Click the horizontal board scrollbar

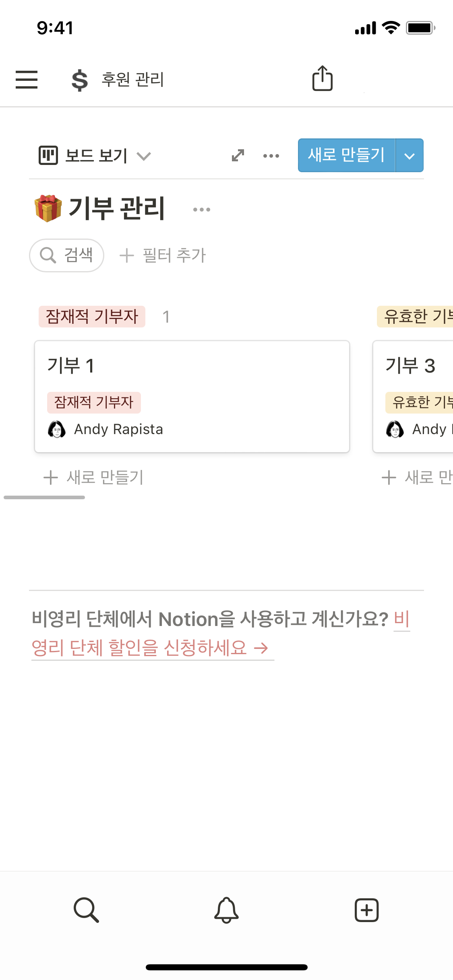[x=44, y=498]
